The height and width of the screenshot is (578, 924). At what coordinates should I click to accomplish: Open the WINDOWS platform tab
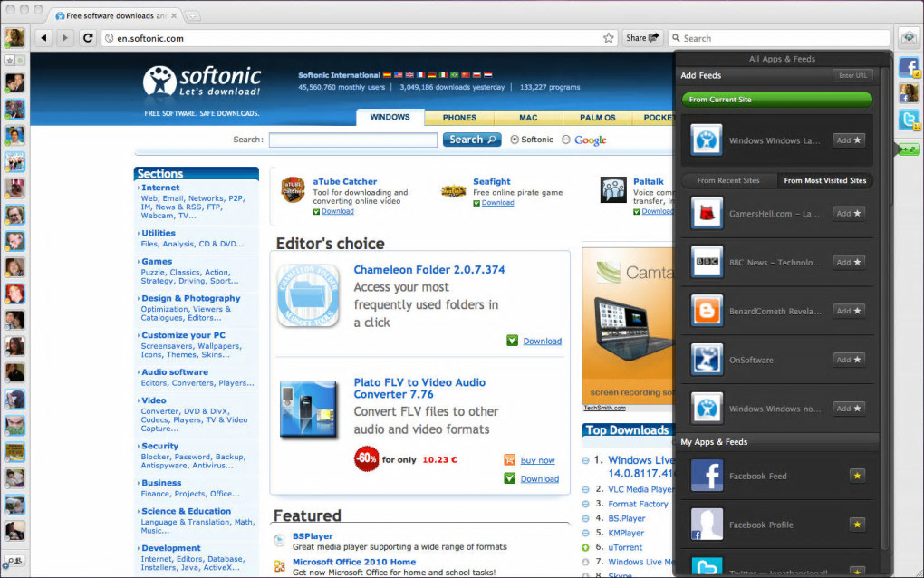point(390,117)
